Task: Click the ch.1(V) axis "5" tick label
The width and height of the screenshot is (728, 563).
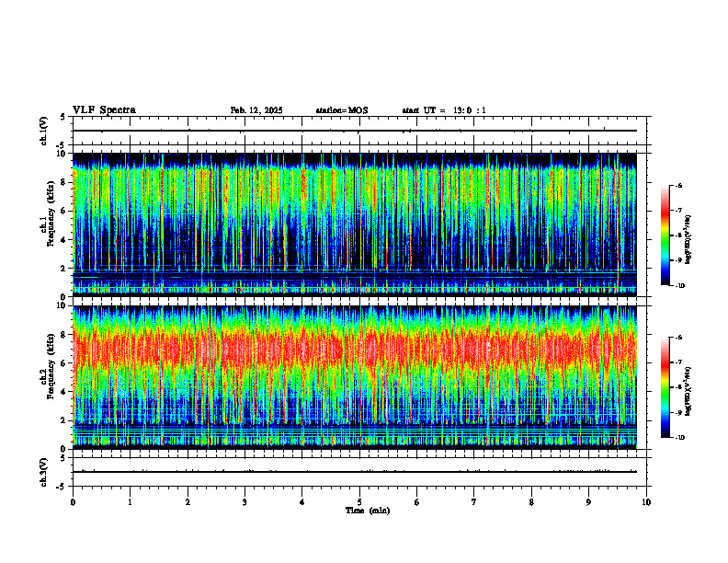Action: coord(63,117)
